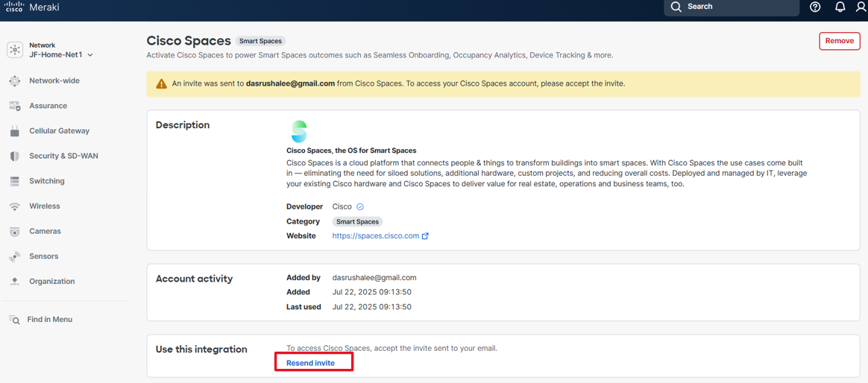This screenshot has width=868, height=383.
Task: Click the Cisco Meraki logo
Action: click(31, 7)
